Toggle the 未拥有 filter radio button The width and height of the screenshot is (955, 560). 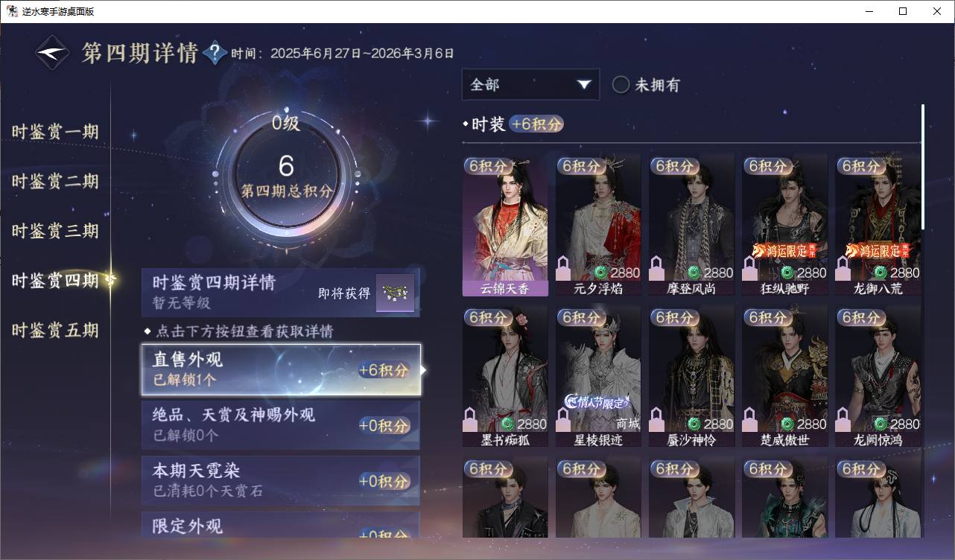click(x=621, y=85)
